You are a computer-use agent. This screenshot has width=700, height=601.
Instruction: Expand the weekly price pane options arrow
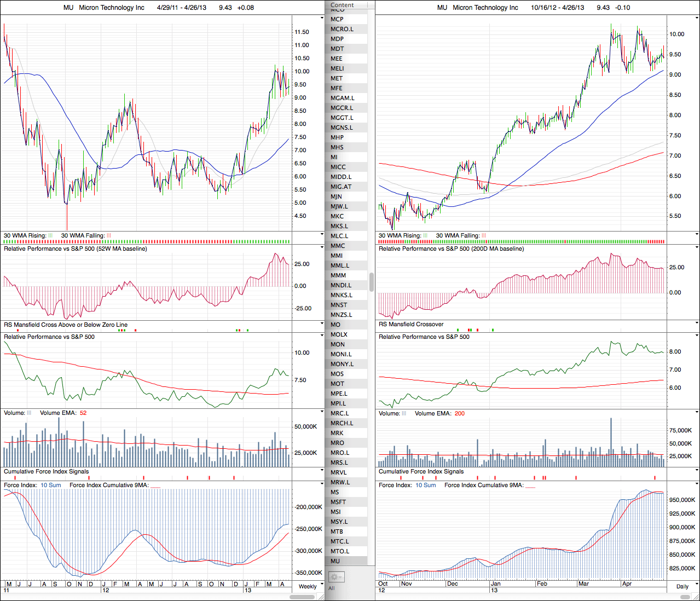(322, 18)
